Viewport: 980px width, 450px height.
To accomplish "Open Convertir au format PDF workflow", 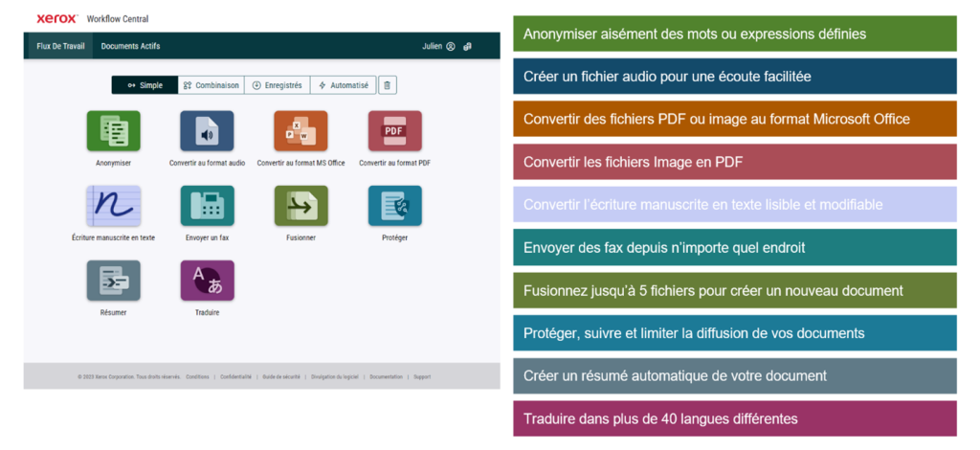I will click(x=394, y=131).
